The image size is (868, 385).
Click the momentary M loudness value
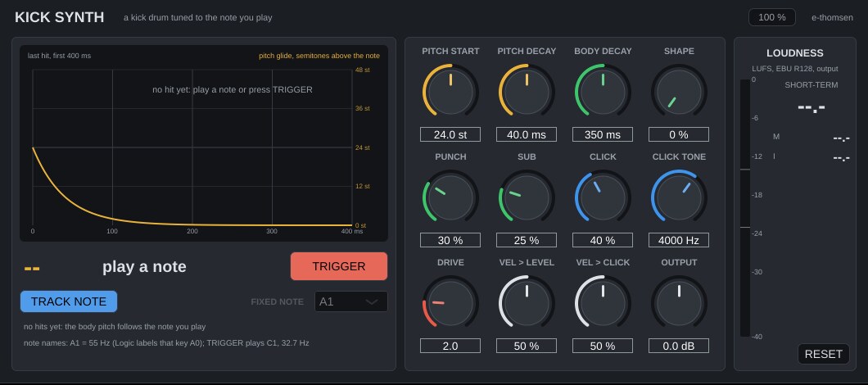[841, 138]
